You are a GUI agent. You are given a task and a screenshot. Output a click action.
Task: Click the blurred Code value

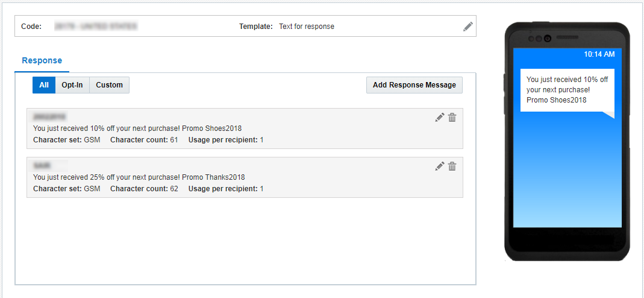point(95,27)
